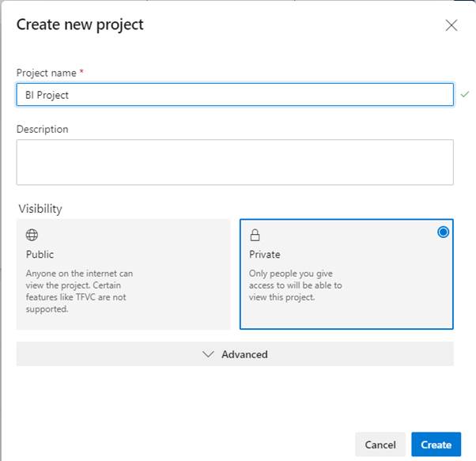Click the Advanced label text
This screenshot has width=476, height=461.
(x=244, y=354)
